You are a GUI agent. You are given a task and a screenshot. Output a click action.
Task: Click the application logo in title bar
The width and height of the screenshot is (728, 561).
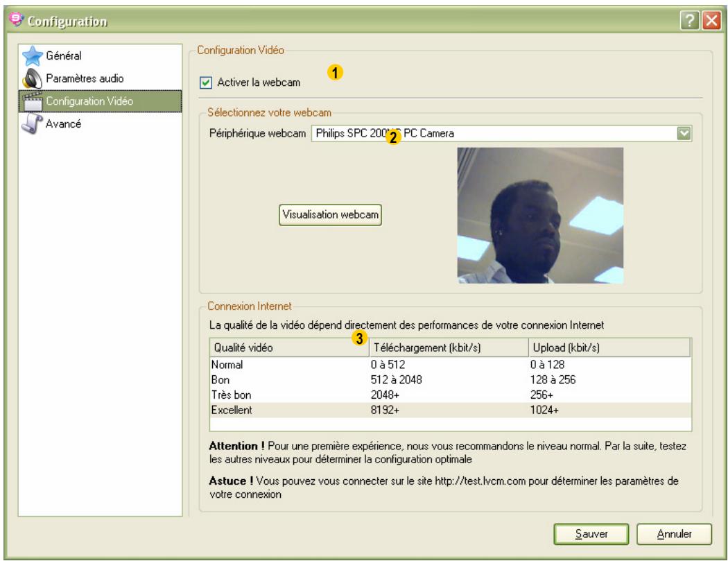[16, 20]
